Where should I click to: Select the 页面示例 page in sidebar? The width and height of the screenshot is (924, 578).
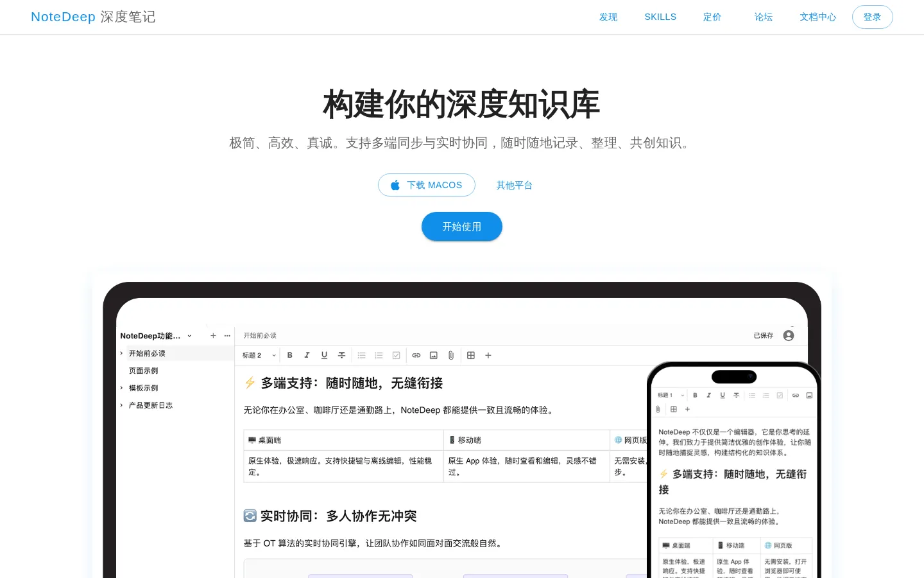144,371
